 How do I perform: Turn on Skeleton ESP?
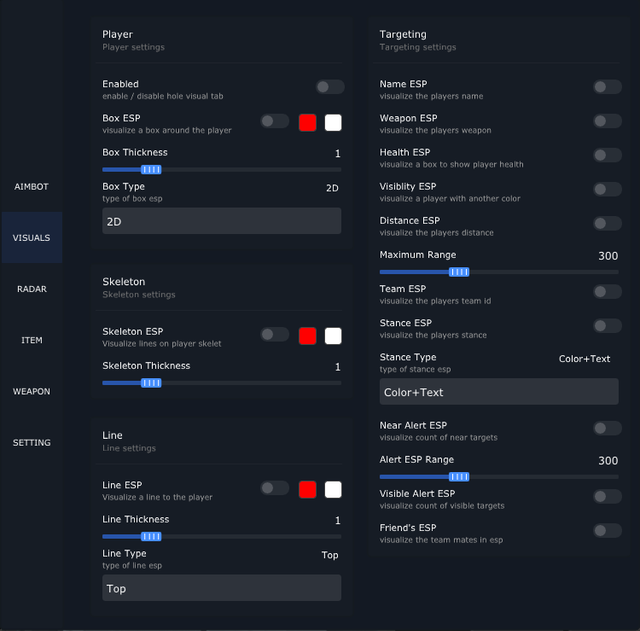click(274, 334)
